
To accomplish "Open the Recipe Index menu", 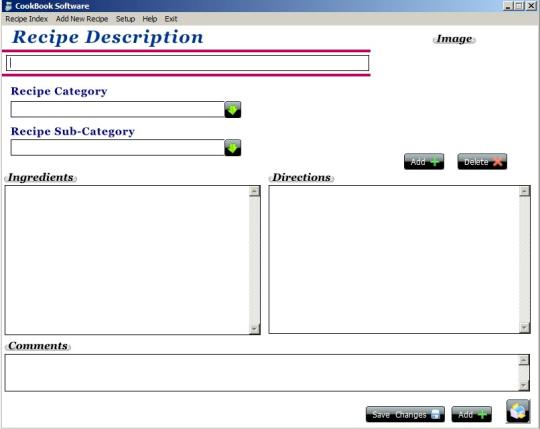I will point(27,19).
